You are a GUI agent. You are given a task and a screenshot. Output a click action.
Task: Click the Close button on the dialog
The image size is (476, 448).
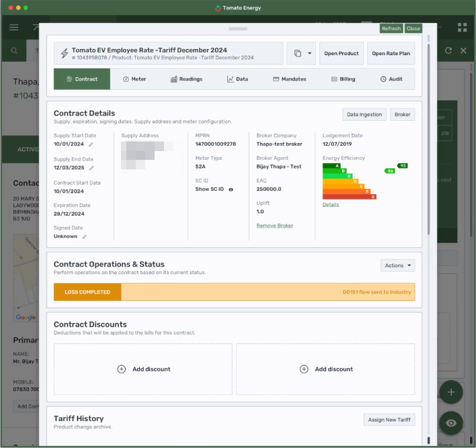click(413, 28)
